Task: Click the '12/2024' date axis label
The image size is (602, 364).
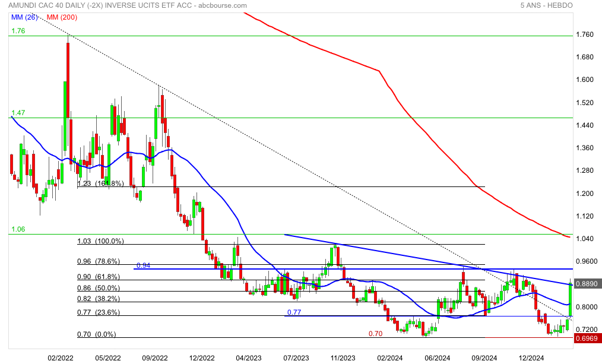Action: 531,358
